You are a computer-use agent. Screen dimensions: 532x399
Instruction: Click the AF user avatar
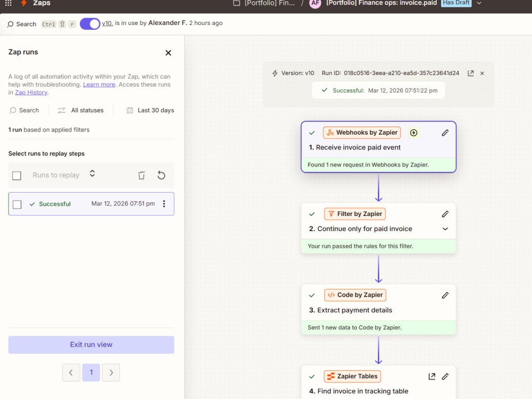point(315,3)
